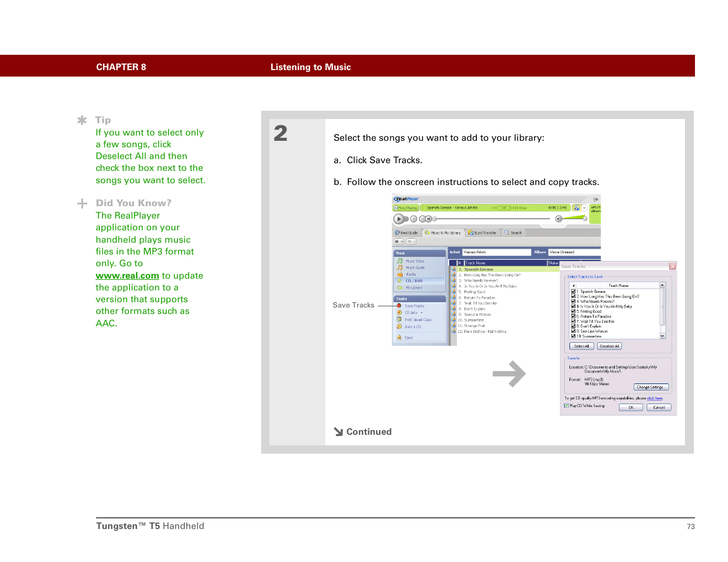Uncheck track 8 Don't Explain checkbox
728x562 pixels.
(x=573, y=326)
